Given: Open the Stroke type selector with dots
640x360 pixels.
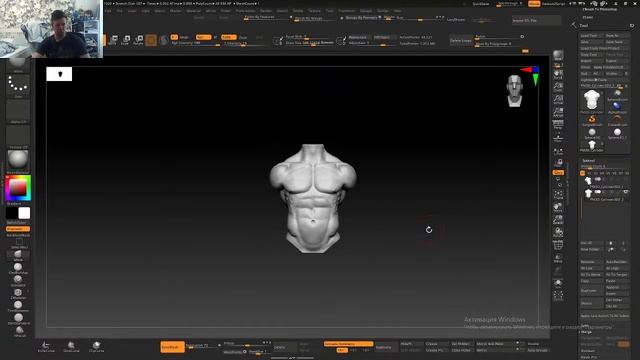Looking at the screenshot, I should click(x=18, y=87).
